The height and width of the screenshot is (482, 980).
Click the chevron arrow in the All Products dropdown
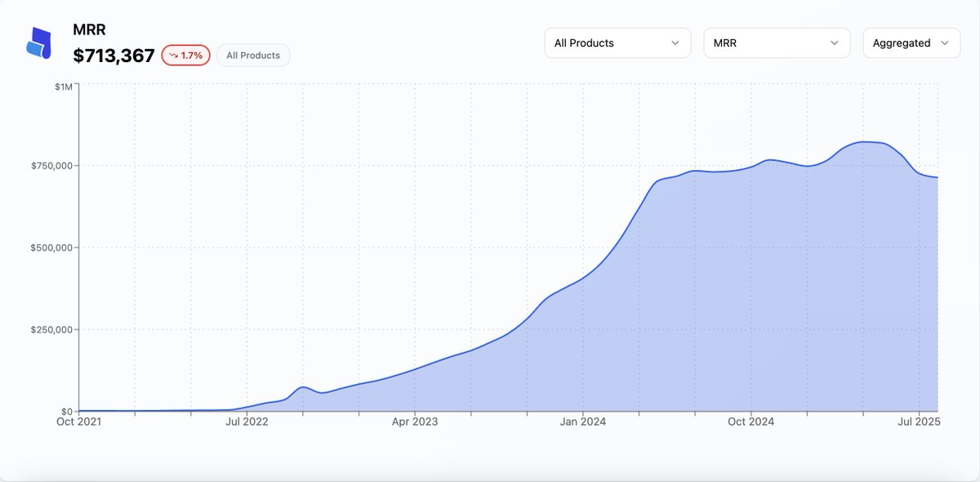pos(675,43)
